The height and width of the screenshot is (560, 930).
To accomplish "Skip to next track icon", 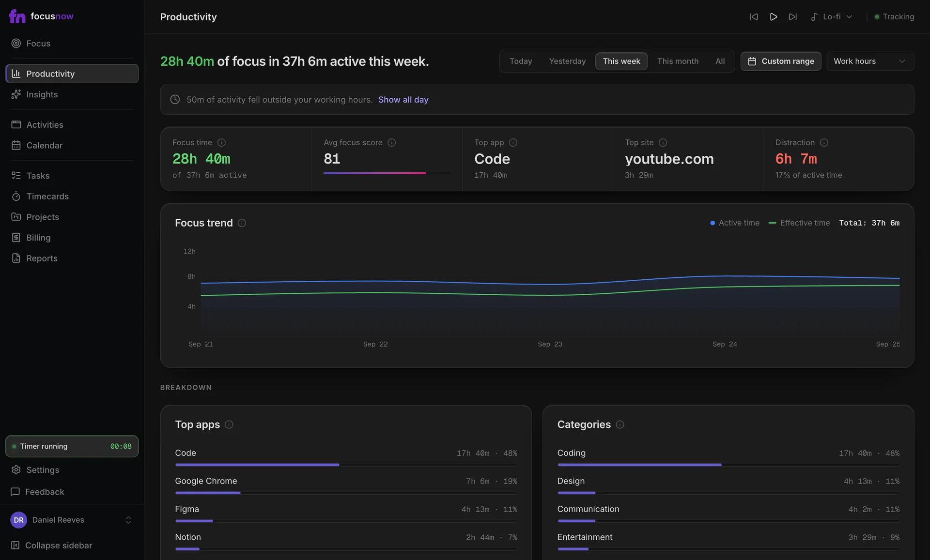I will [x=792, y=17].
